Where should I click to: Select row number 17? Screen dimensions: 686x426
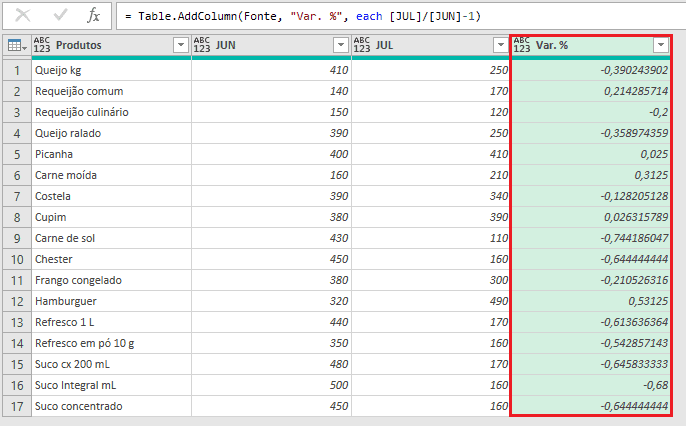click(17, 406)
